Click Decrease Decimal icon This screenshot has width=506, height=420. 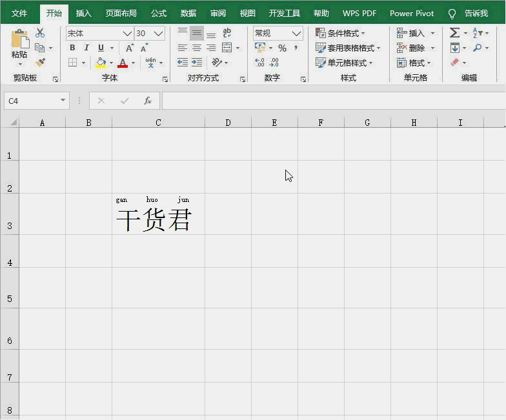tap(274, 62)
